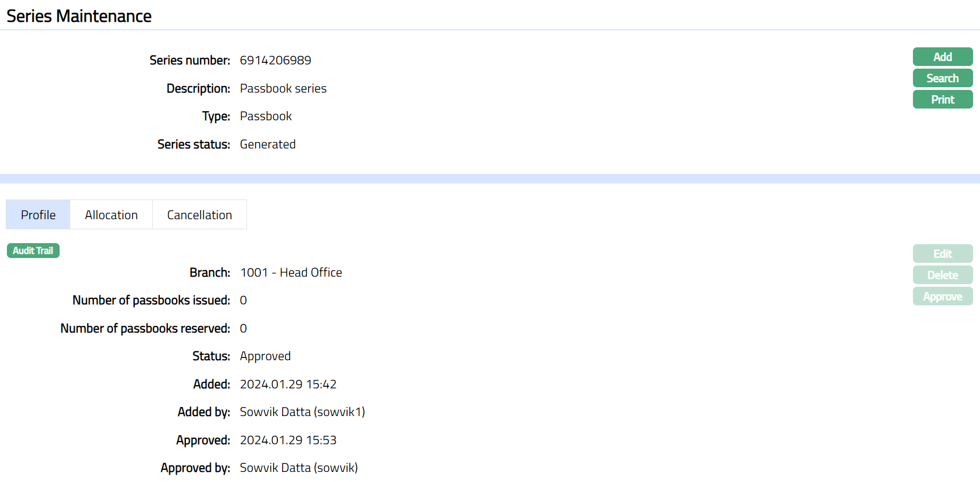Click the series status value "Generated"
The width and height of the screenshot is (980, 482).
point(268,144)
